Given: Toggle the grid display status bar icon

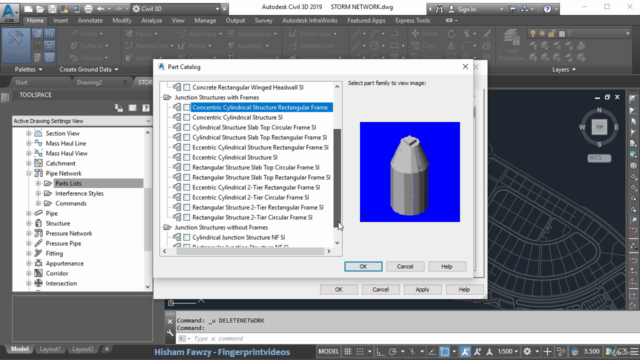Looking at the screenshot, I should [x=348, y=351].
